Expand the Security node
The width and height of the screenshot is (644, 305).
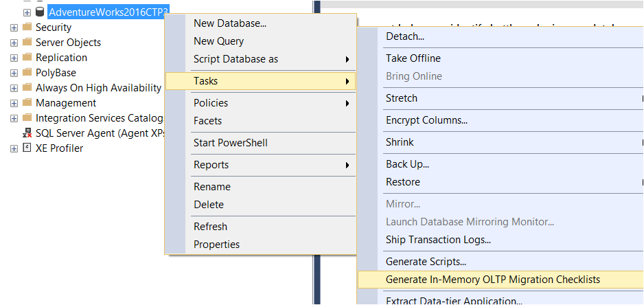coord(14,27)
